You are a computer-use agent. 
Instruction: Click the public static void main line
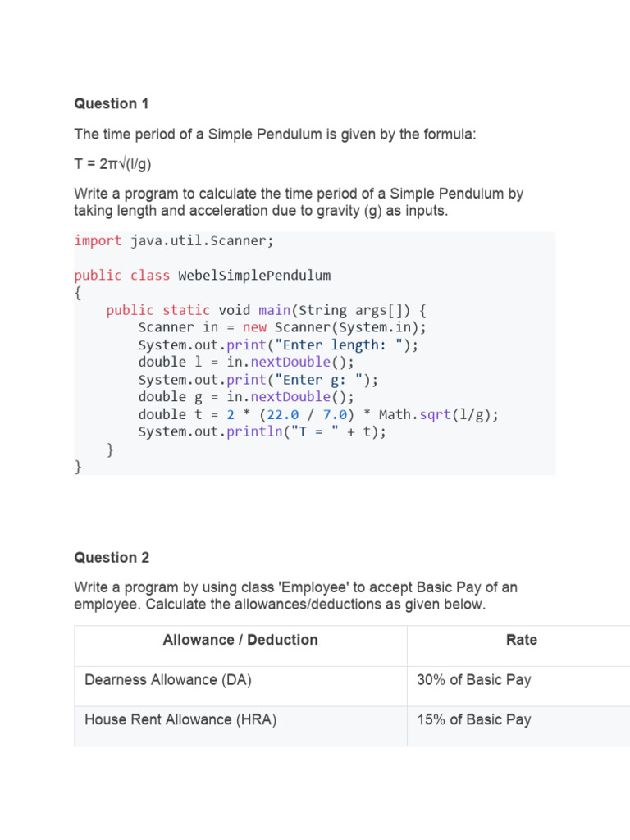267,310
